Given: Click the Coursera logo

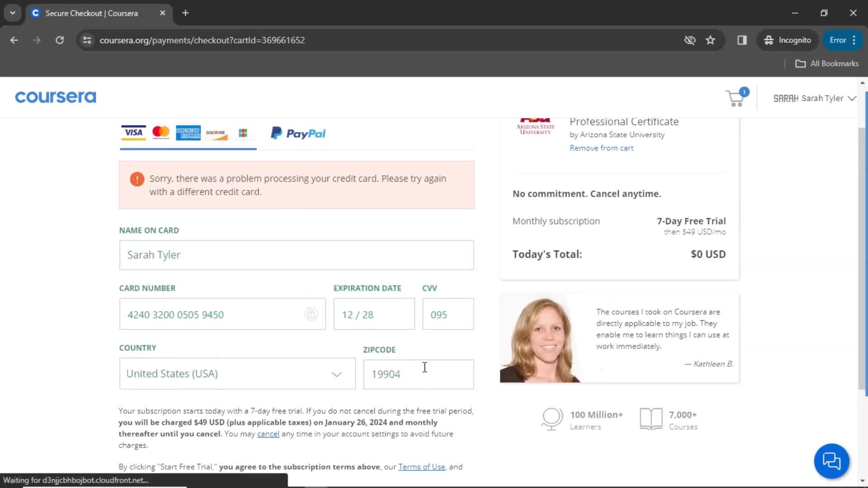Looking at the screenshot, I should pyautogui.click(x=56, y=97).
